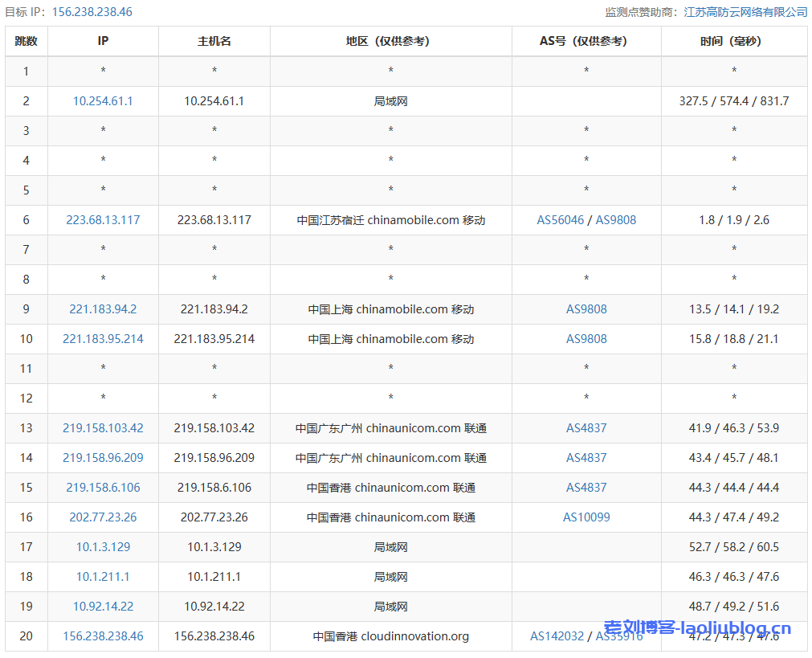This screenshot has height=658, width=812.
Task: Open IP link 10.92.14.22 on hop 19
Action: point(102,606)
